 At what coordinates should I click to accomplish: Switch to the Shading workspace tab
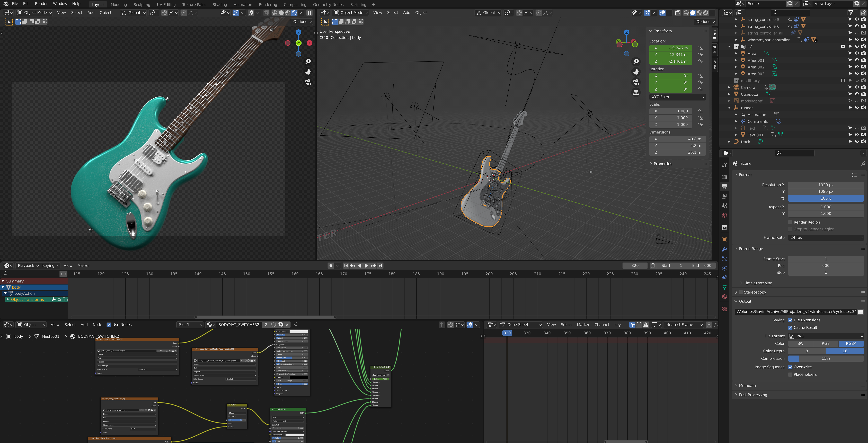pos(219,4)
